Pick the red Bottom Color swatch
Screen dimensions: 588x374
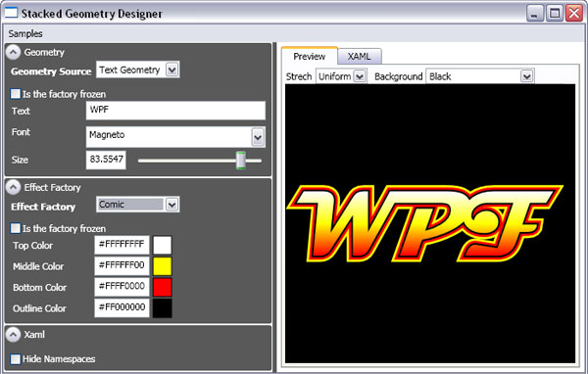click(x=163, y=287)
